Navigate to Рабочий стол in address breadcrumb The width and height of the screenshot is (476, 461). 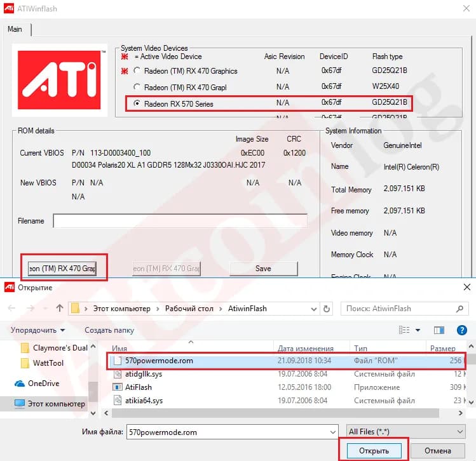click(189, 309)
